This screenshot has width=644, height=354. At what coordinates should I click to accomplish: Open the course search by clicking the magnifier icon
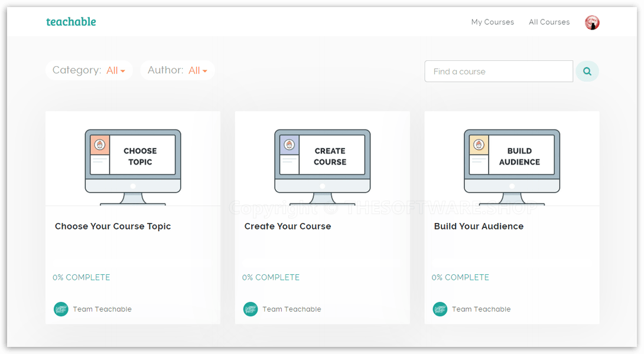tap(587, 71)
